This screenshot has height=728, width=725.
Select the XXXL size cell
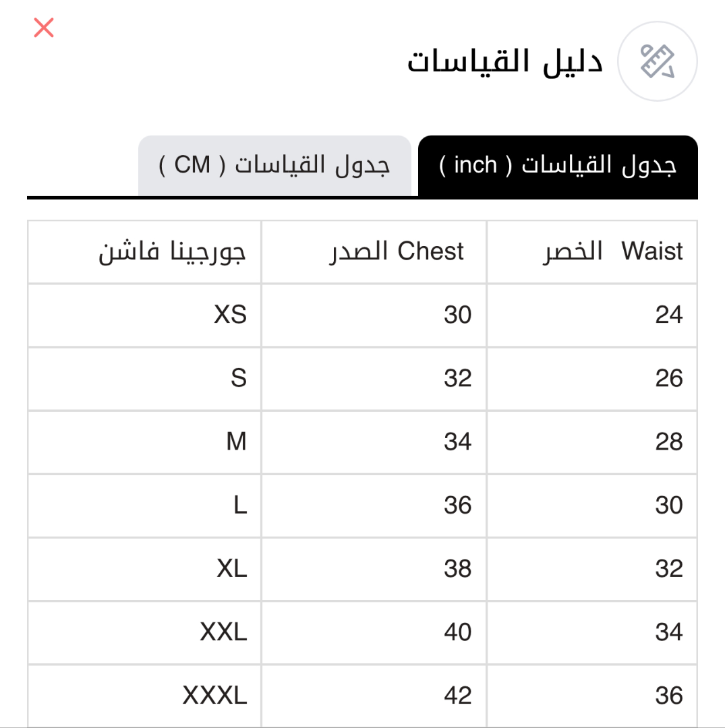[215, 695]
